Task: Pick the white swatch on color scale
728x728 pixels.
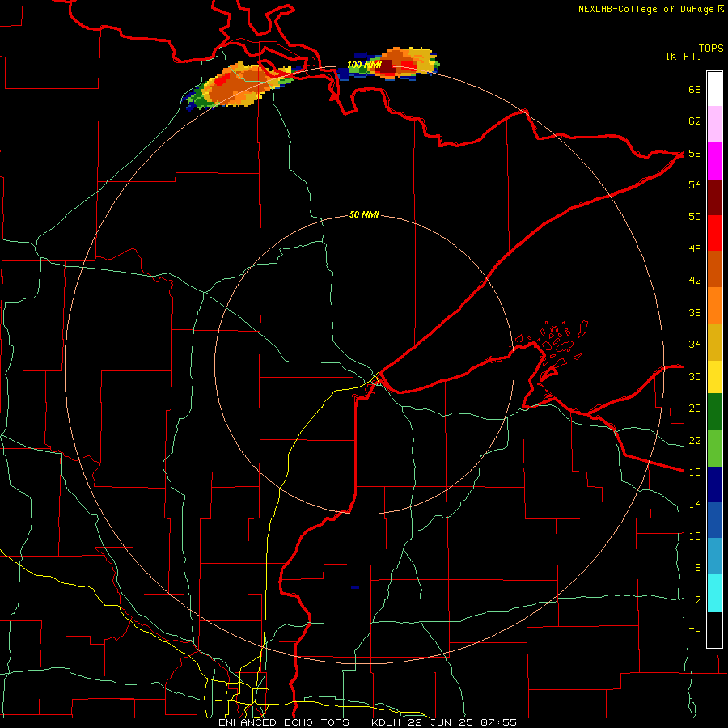Action: click(x=714, y=89)
